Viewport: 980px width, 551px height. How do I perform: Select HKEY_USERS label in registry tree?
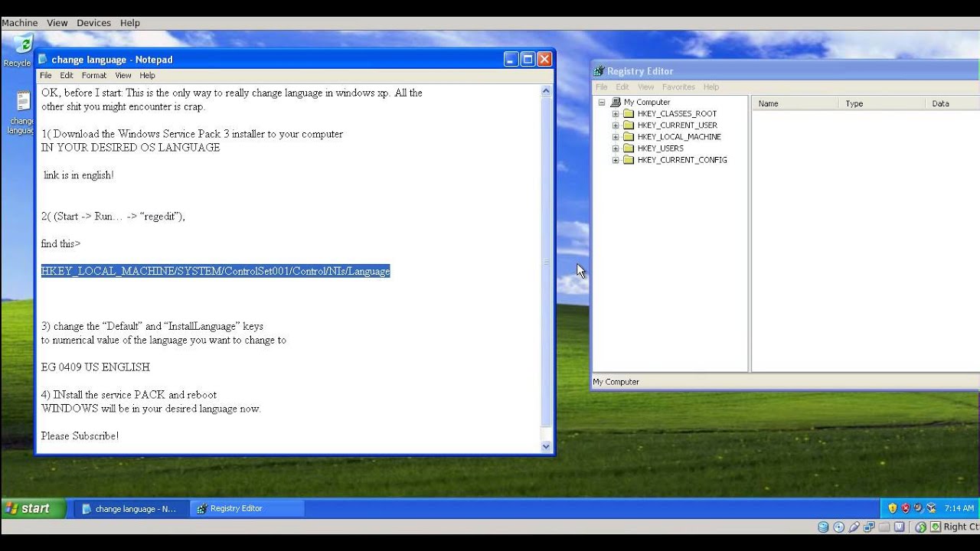point(660,148)
